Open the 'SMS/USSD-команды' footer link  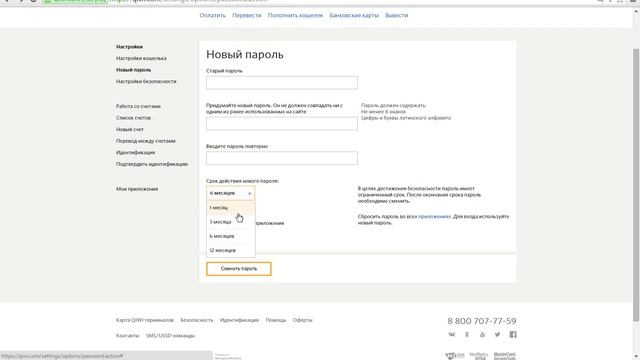[170, 336]
